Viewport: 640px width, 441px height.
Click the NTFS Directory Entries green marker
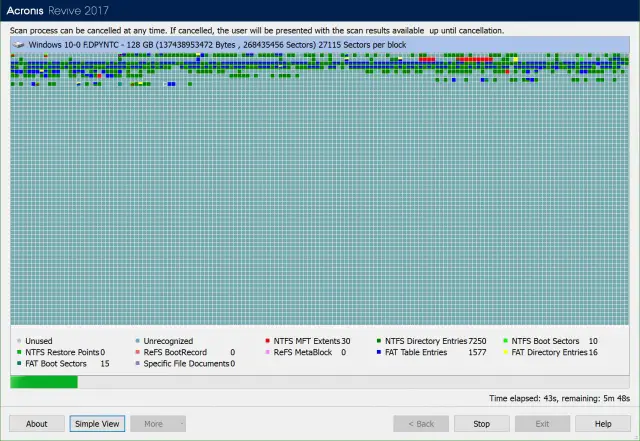click(x=379, y=341)
